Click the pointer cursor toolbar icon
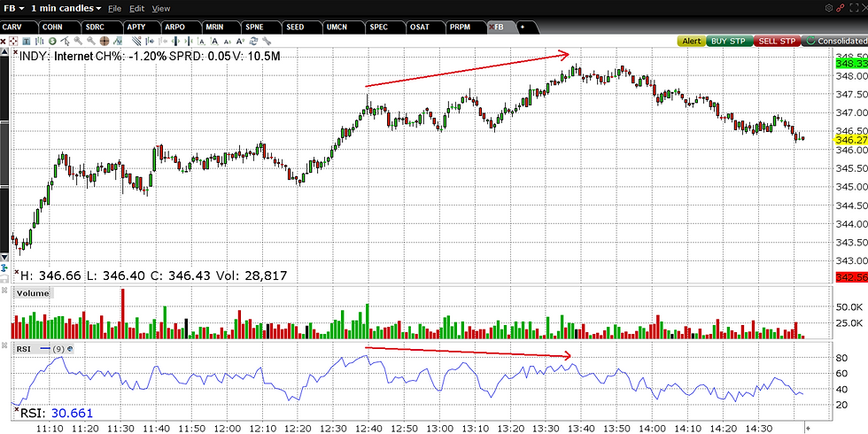868x434 pixels. [66, 41]
